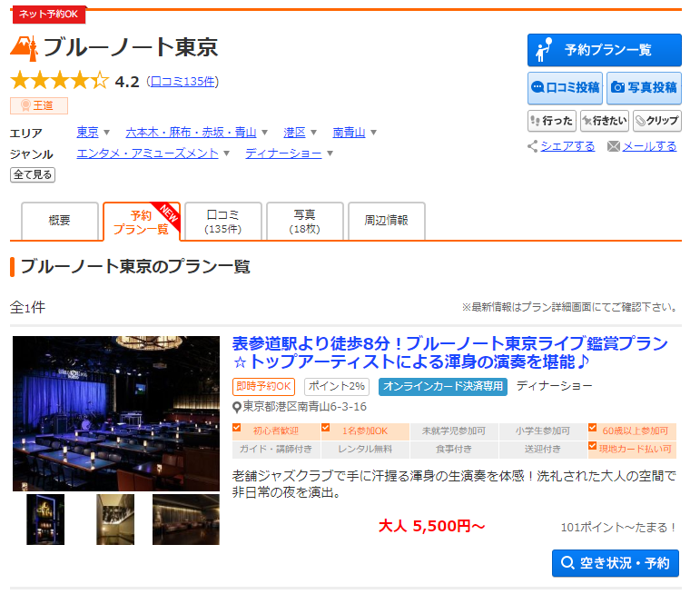Toggle the 初心者歓迎 checkbox

tap(237, 428)
